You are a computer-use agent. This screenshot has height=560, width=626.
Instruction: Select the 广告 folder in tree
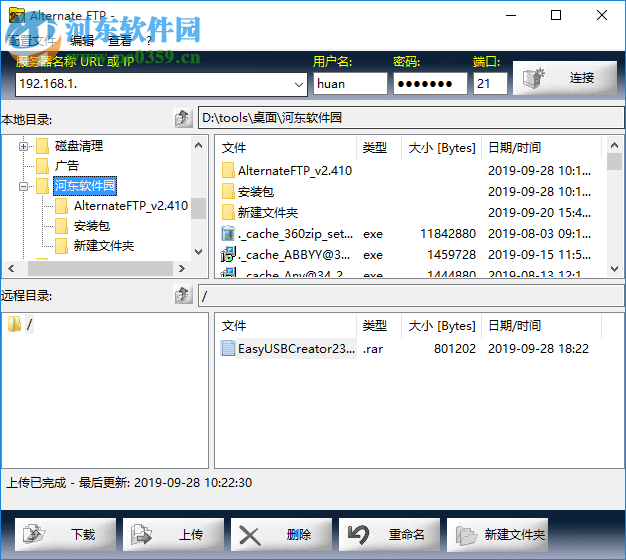coord(67,166)
